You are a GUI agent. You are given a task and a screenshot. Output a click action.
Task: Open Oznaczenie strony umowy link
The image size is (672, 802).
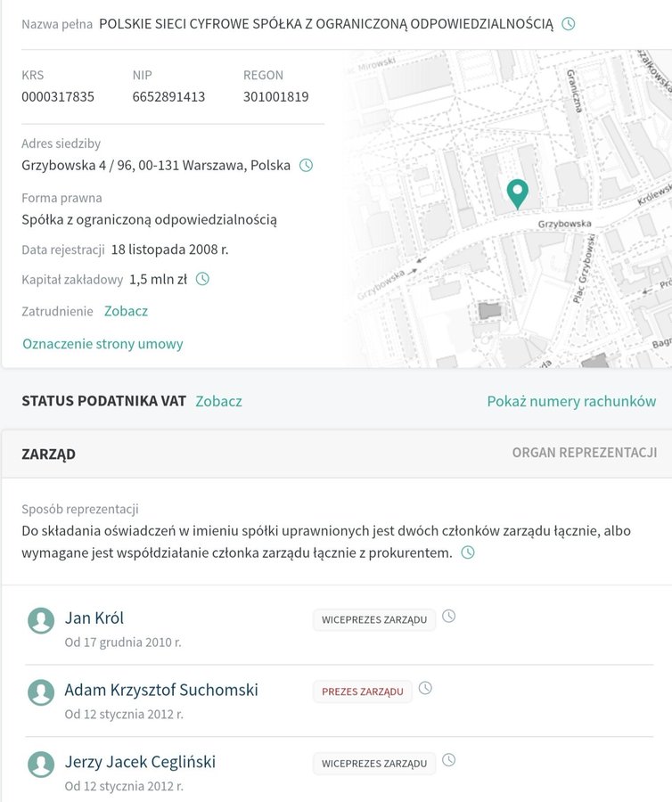click(102, 344)
